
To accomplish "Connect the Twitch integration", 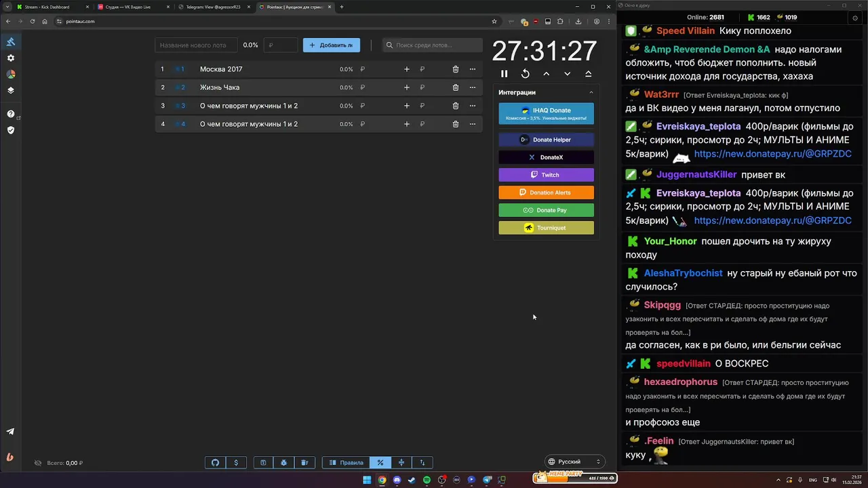I will (546, 175).
